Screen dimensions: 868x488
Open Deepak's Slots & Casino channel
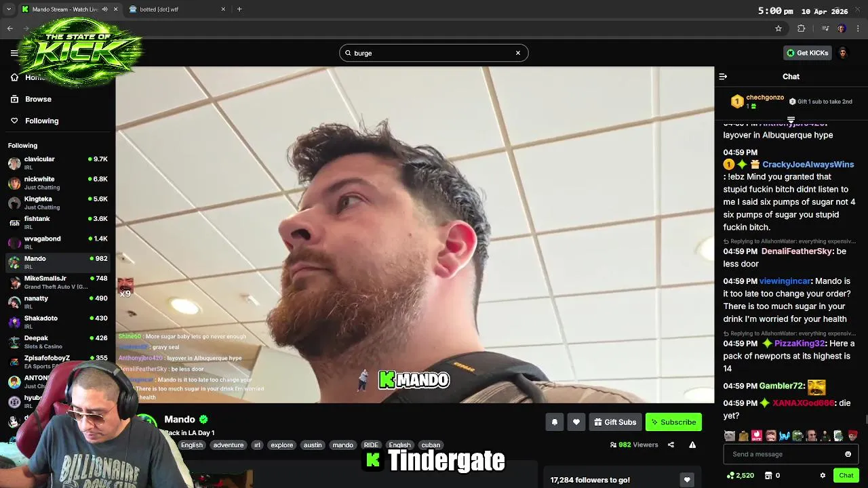58,342
